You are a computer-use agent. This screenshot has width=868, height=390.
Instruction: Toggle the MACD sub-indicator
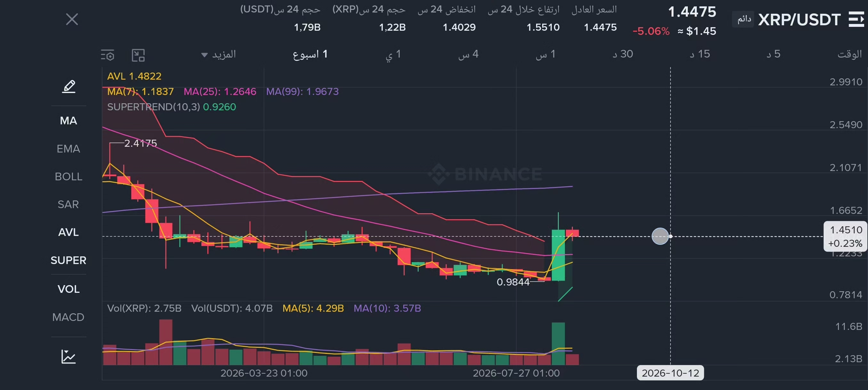point(68,317)
